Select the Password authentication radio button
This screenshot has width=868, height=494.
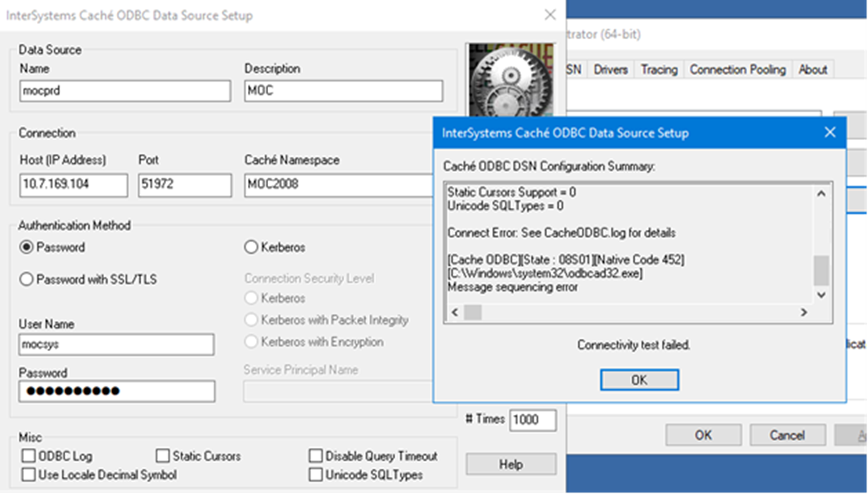click(27, 247)
